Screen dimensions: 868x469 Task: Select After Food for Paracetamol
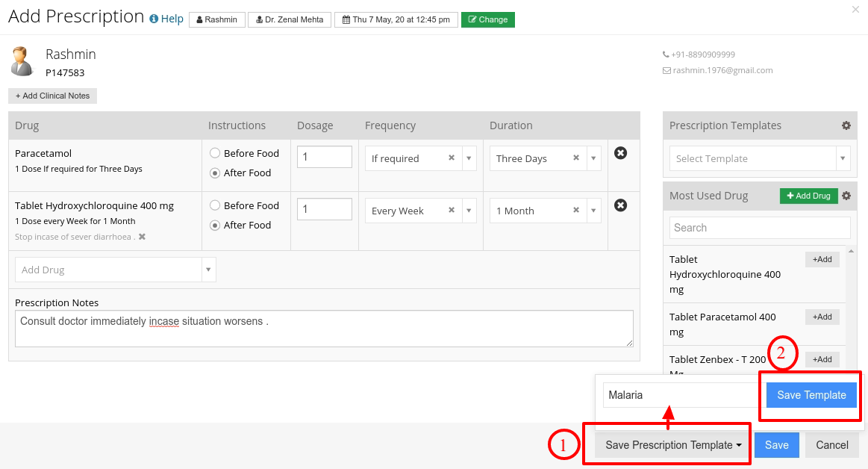click(215, 173)
